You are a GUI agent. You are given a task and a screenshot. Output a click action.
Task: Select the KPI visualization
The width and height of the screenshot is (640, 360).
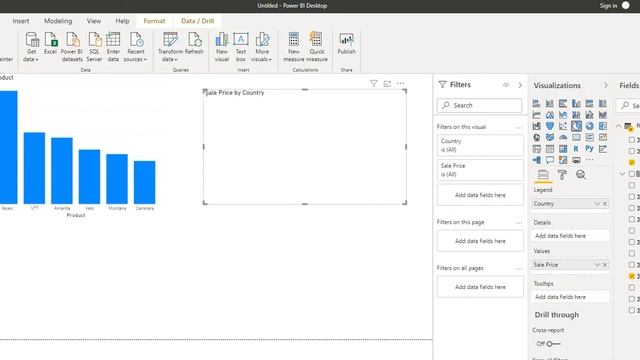[x=602, y=138]
